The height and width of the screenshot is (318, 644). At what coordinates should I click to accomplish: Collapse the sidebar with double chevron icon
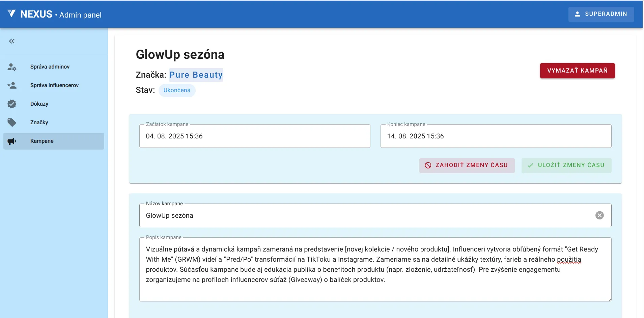(12, 41)
